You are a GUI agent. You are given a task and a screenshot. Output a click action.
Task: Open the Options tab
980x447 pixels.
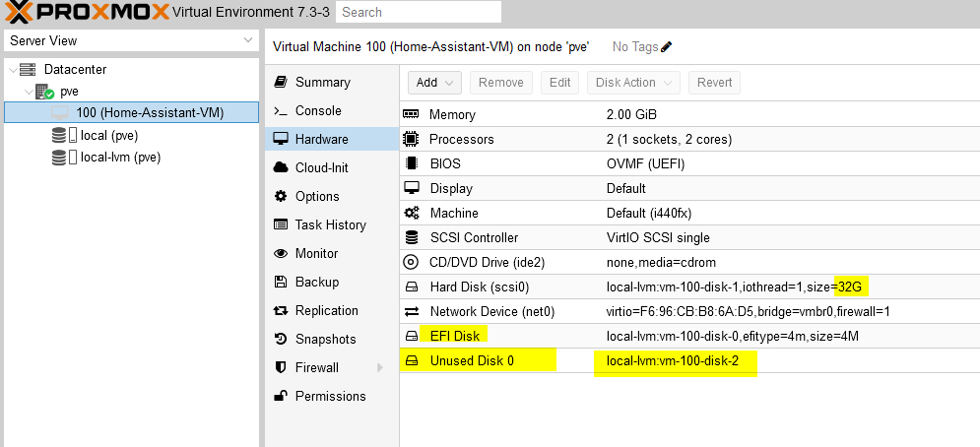(x=332, y=196)
